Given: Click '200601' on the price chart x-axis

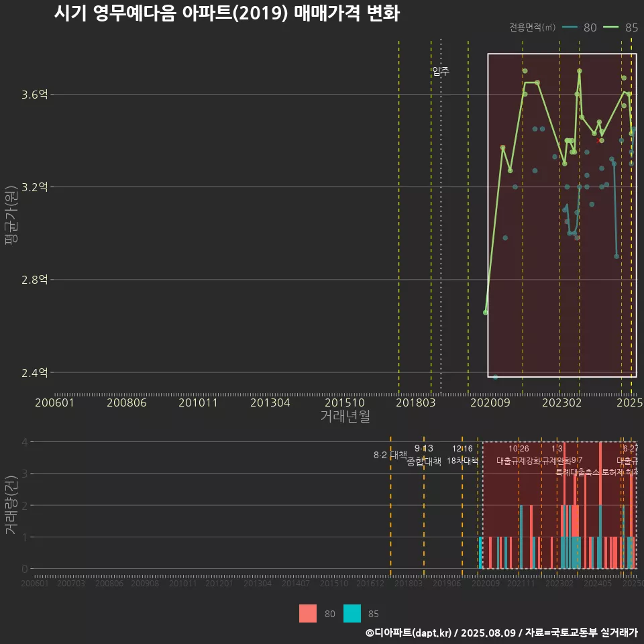Looking at the screenshot, I should pyautogui.click(x=54, y=402).
